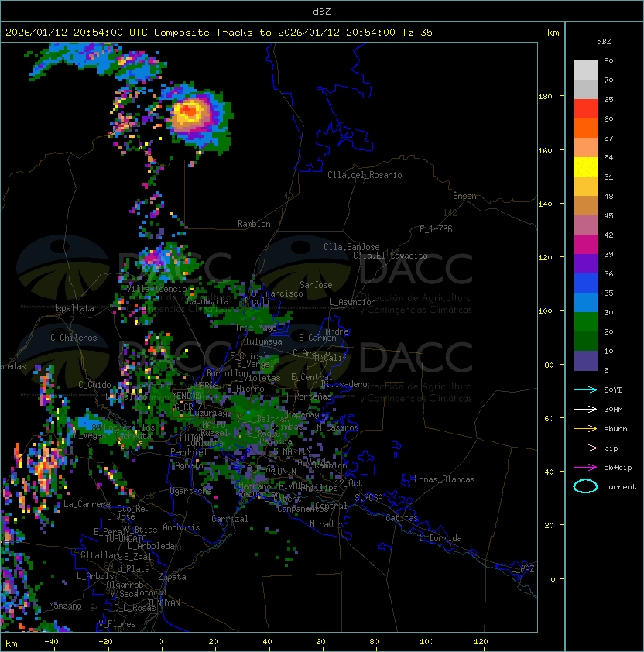Click the 160 km axis tick label
Image resolution: width=644 pixels, height=652 pixels.
point(545,150)
